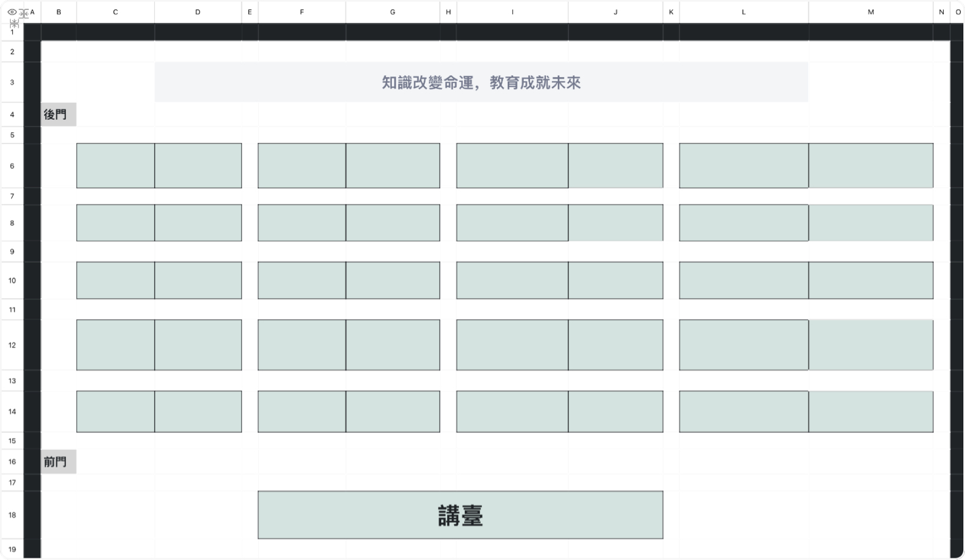This screenshot has height=560, width=965.
Task: Select row 2 header
Action: coord(12,52)
